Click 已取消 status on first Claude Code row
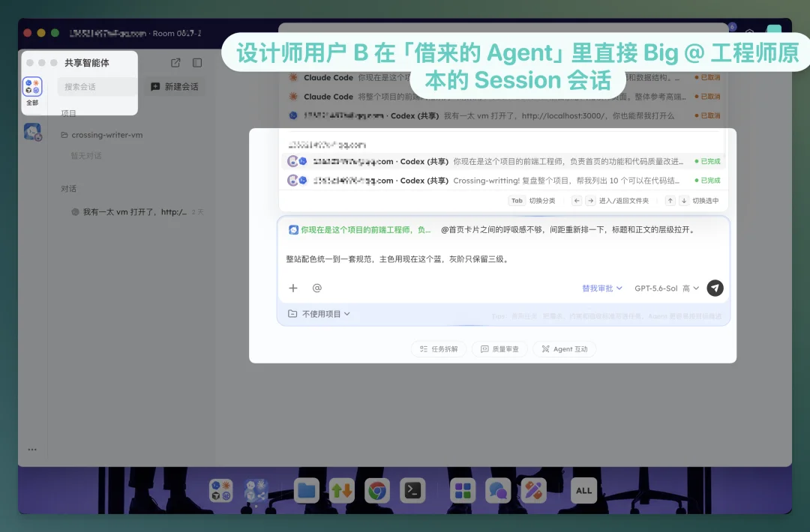The height and width of the screenshot is (532, 810). 707,77
